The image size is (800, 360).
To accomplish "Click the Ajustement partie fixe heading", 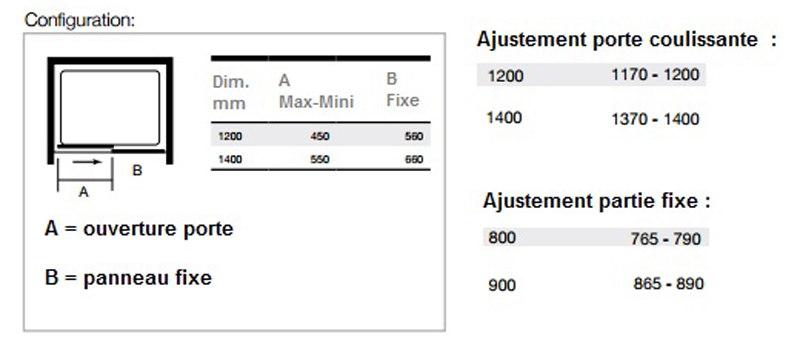I will coord(596,200).
